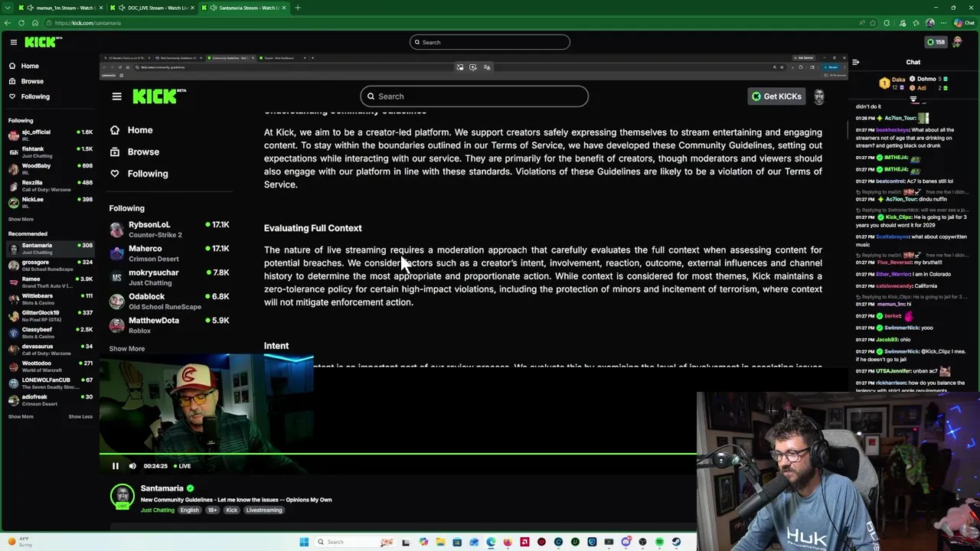The image size is (980, 551).
Task: Open Discord from the taskbar
Action: pos(626,542)
